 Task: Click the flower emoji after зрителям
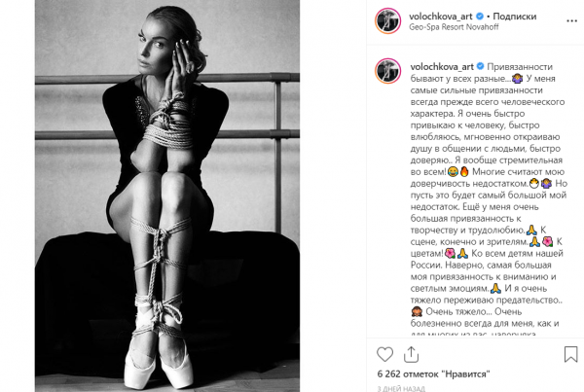pos(547,241)
